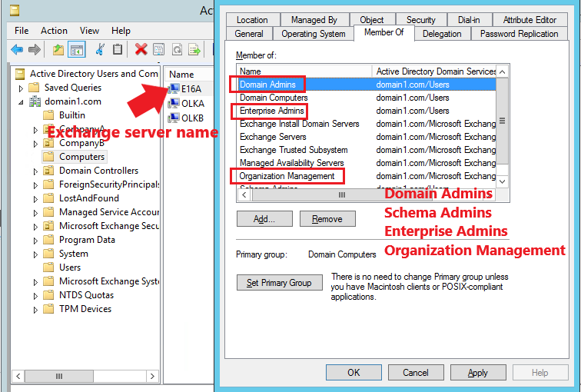The image size is (581, 392).
Task: Click the Cancel button
Action: point(416,372)
